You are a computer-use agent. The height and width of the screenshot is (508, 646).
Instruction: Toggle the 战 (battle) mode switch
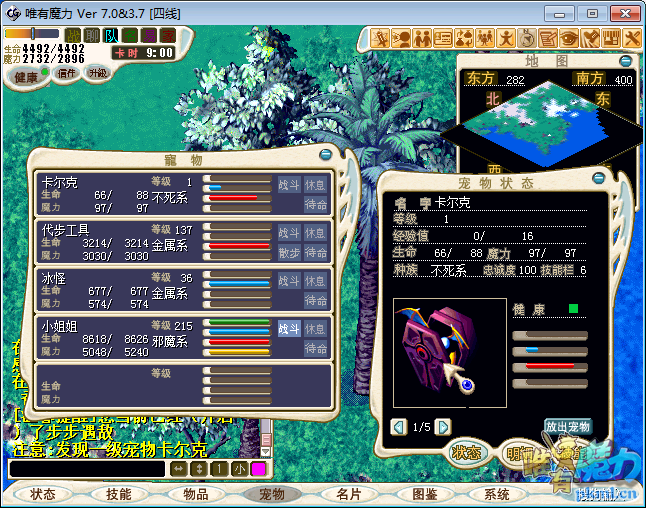coord(73,36)
